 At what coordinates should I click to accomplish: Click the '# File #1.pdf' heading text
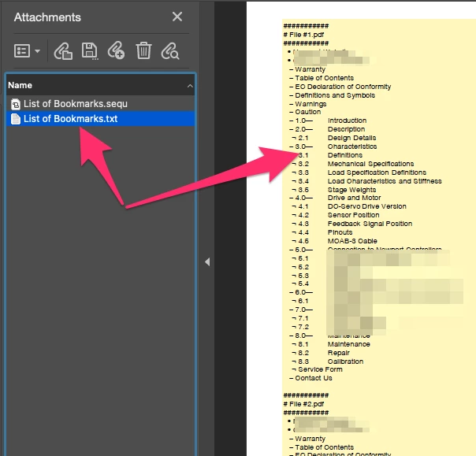[303, 35]
